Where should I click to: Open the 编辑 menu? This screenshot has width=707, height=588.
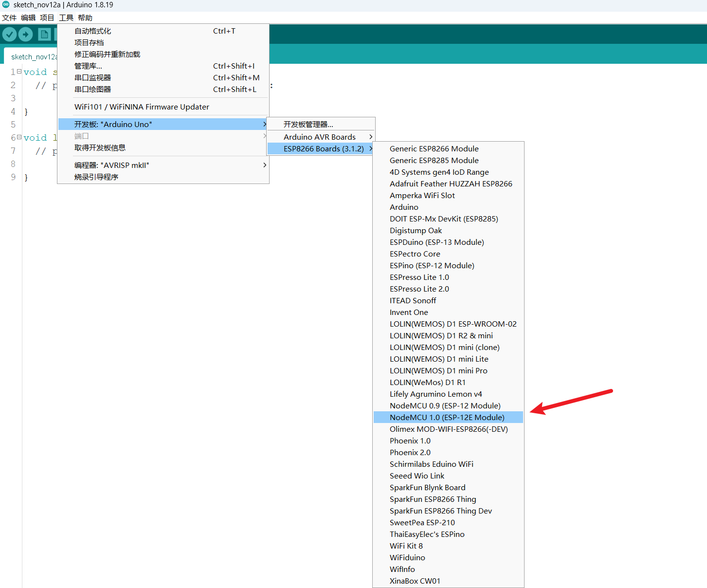[28, 18]
